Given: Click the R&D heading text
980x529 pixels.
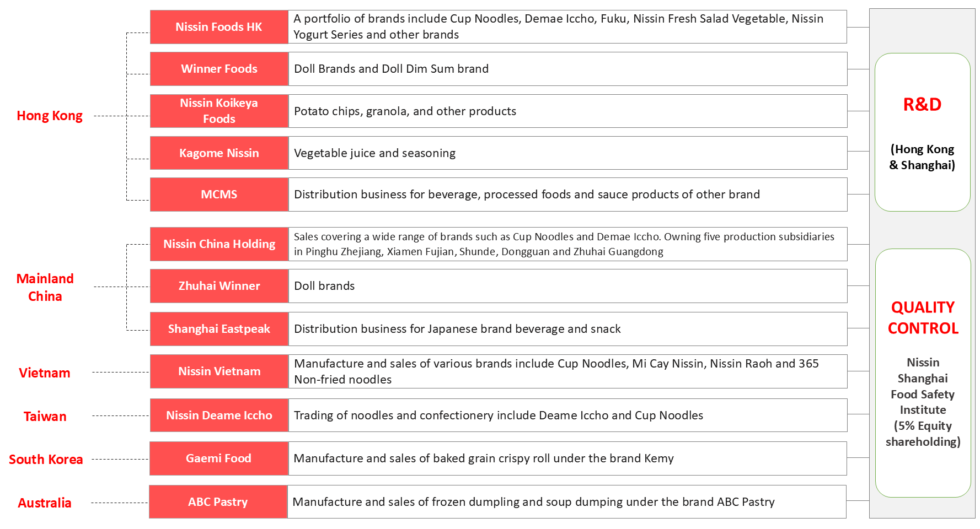Looking at the screenshot, I should [x=922, y=105].
